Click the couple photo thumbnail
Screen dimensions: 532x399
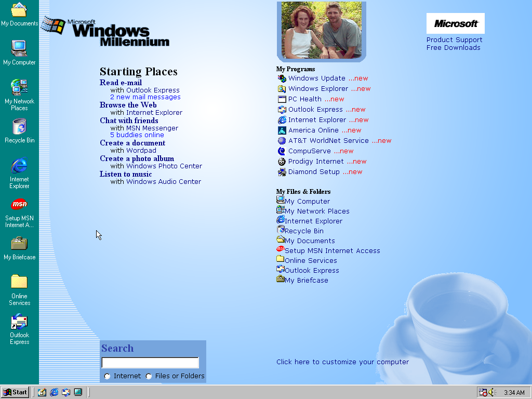pos(321,30)
